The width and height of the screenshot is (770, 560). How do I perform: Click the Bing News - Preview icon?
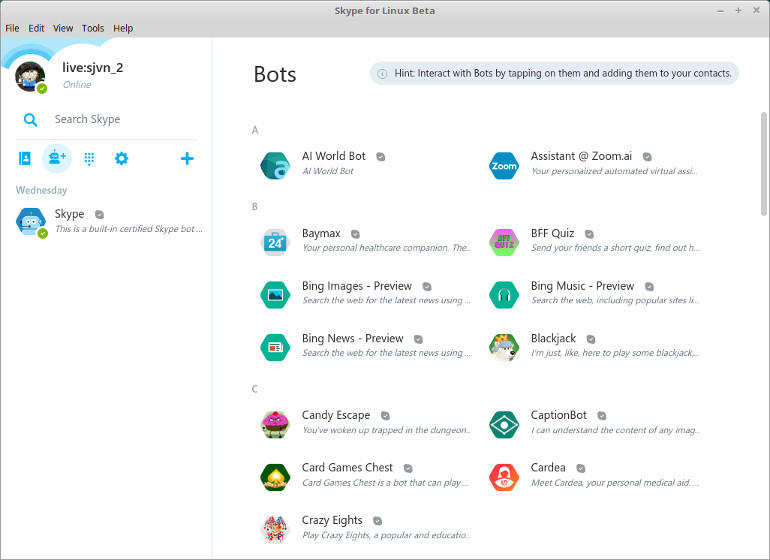pyautogui.click(x=275, y=347)
